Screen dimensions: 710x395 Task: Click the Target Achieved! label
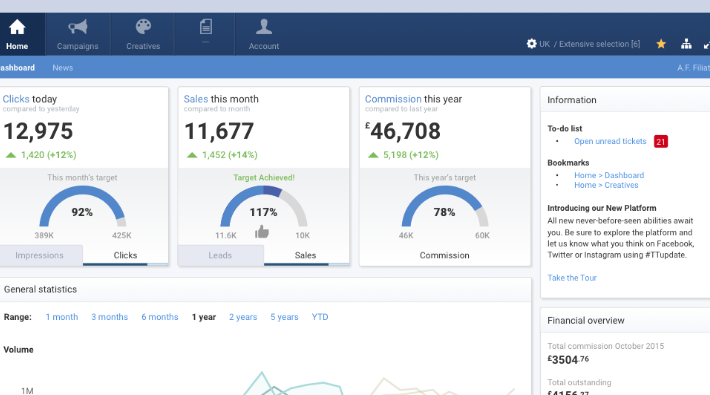(264, 178)
